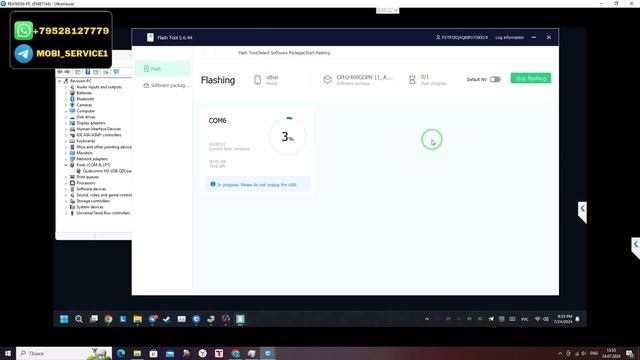Image resolution: width=640 pixels, height=360 pixels.
Task: Select Universal Serial Bus controllers entry
Action: tap(103, 213)
